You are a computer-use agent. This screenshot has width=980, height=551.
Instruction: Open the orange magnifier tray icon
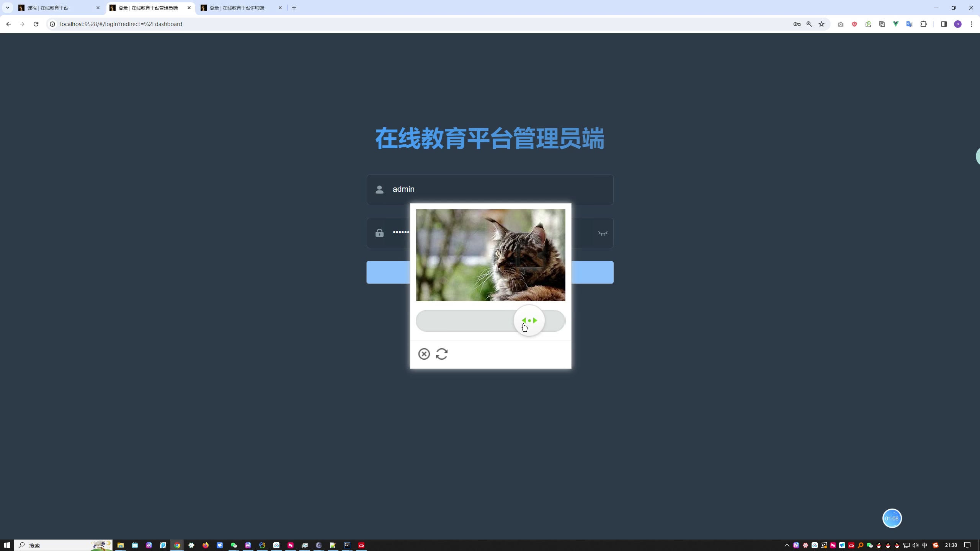click(x=861, y=545)
